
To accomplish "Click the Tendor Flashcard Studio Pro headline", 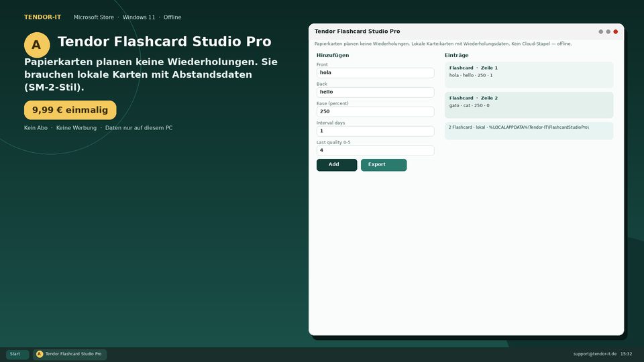I will (164, 42).
